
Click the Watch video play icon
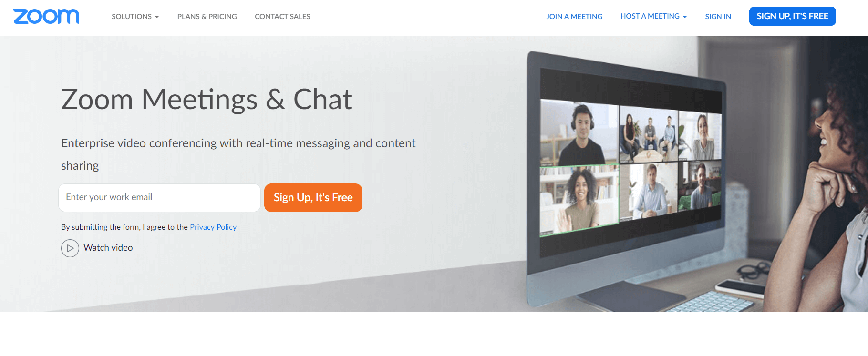click(70, 248)
